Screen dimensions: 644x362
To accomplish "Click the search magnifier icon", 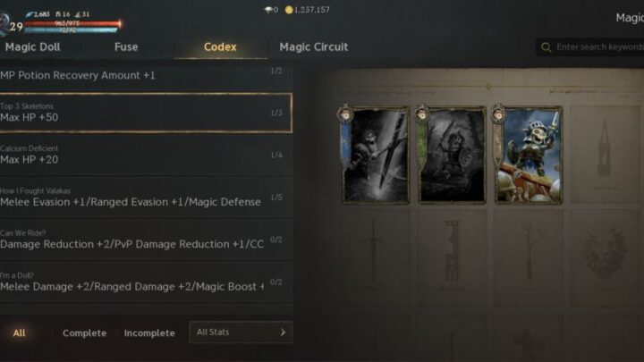I will (546, 47).
